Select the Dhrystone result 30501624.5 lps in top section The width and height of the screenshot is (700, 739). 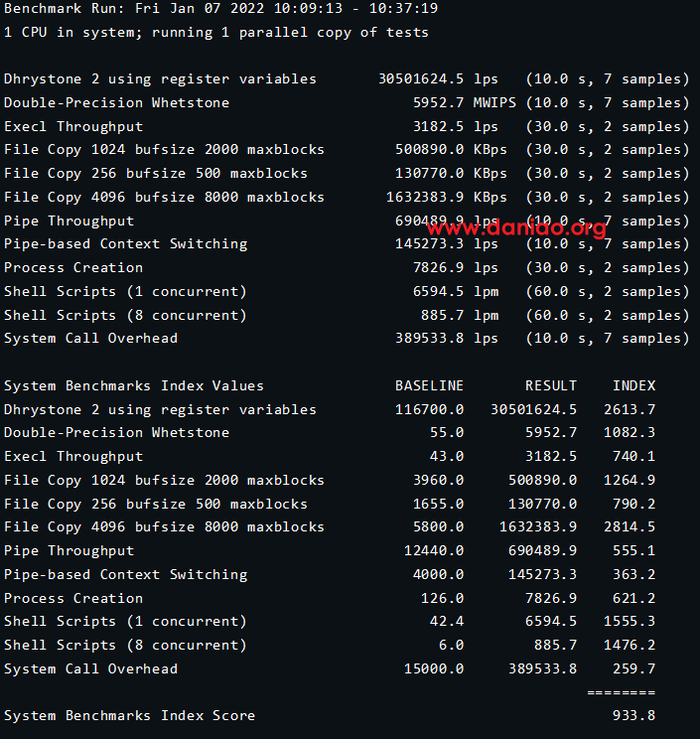pyautogui.click(x=438, y=79)
